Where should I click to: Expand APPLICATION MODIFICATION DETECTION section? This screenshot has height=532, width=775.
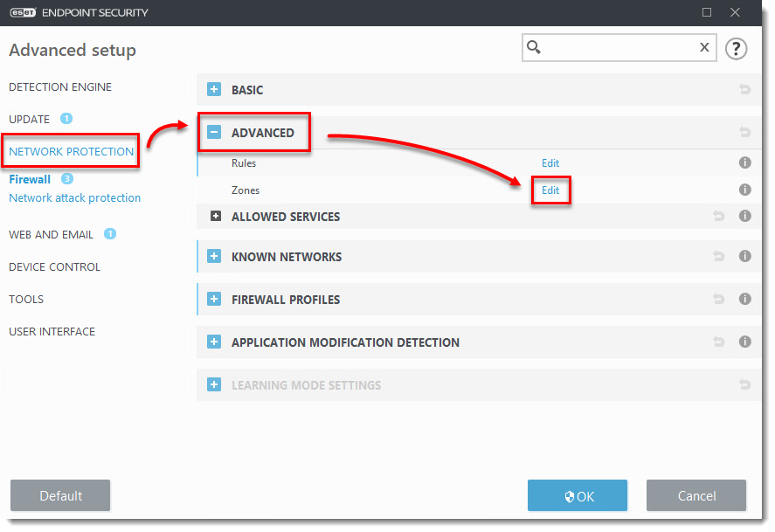coord(214,342)
